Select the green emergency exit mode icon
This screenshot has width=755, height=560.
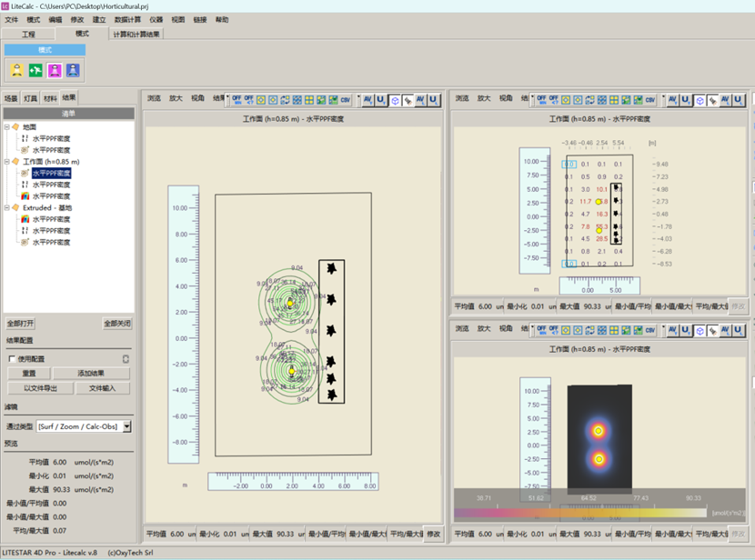coord(35,70)
